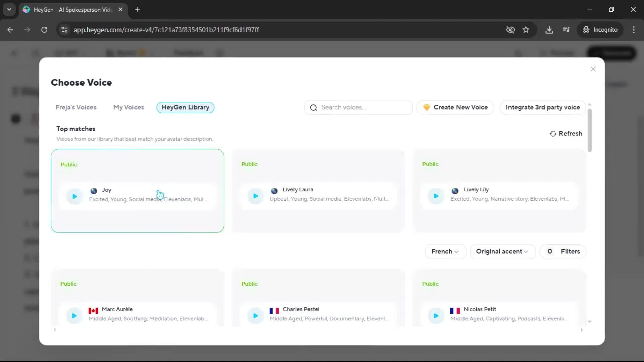This screenshot has height=362, width=644.
Task: Play Charles Pestel voice preview
Action: click(x=255, y=316)
